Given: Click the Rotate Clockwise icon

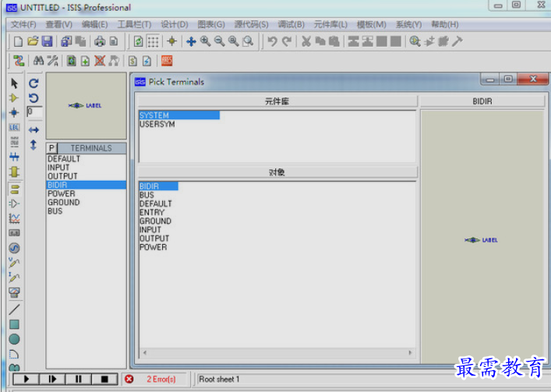Looking at the screenshot, I should pyautogui.click(x=34, y=83).
